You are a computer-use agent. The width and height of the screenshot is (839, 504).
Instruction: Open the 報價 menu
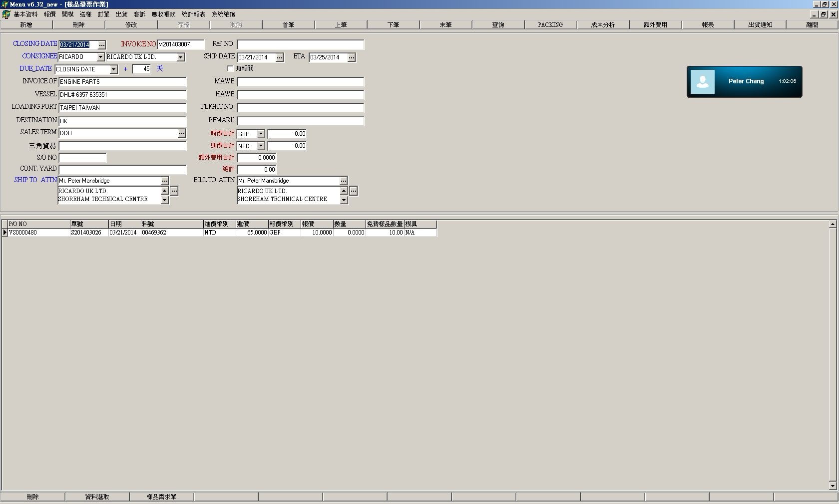(50, 14)
